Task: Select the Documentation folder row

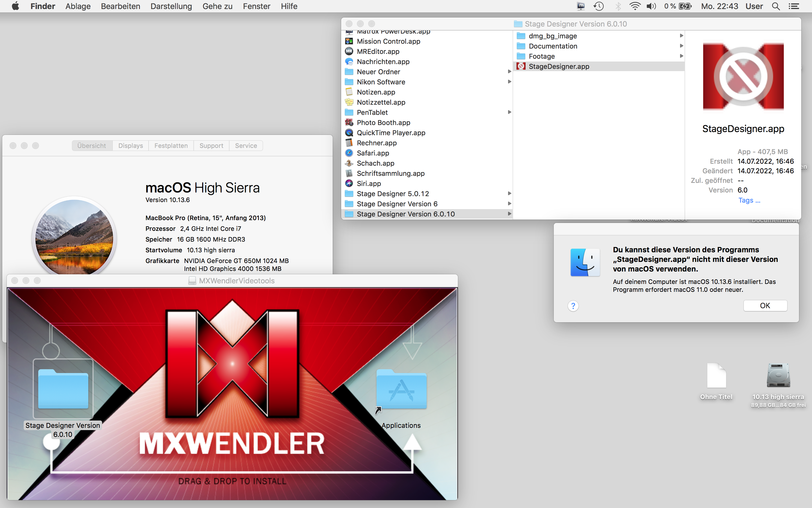Action: point(599,46)
